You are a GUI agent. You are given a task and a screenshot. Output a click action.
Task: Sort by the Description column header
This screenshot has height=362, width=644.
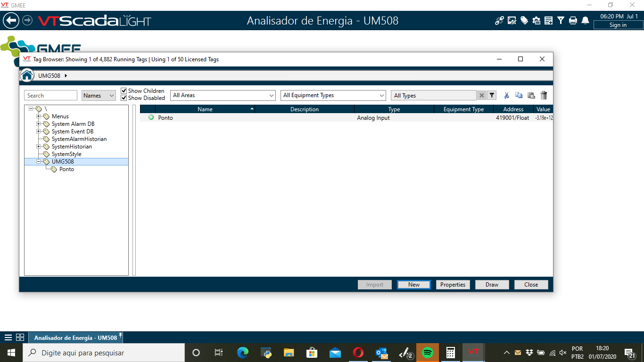tap(305, 109)
